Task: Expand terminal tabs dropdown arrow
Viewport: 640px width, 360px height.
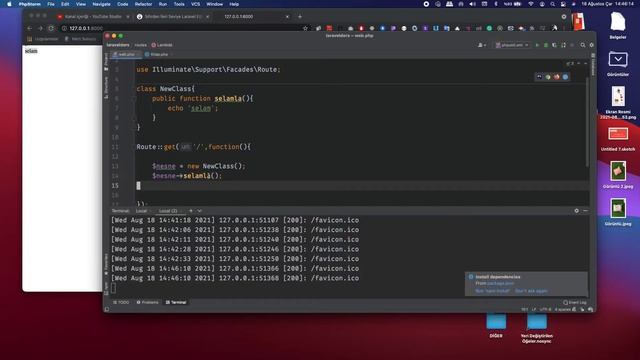Action: [x=200, y=211]
